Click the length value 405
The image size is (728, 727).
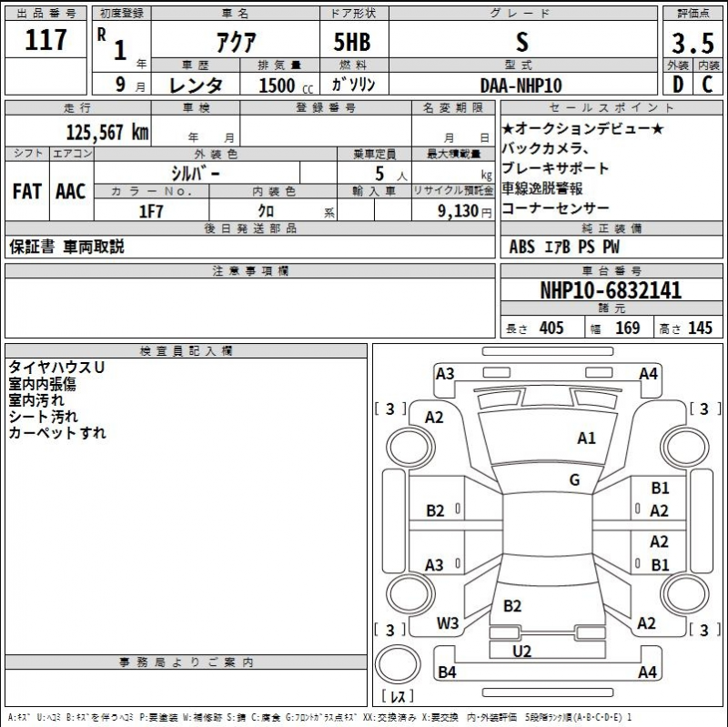click(551, 328)
